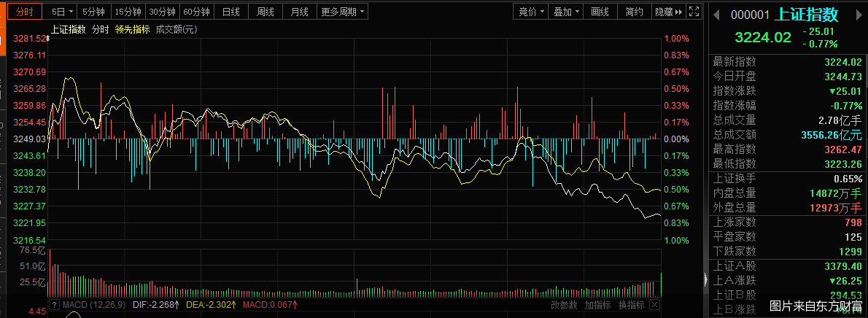Click the Y-axis scale adjust arrow
Image resolution: width=868 pixels, height=318 pixels.
(x=47, y=38)
